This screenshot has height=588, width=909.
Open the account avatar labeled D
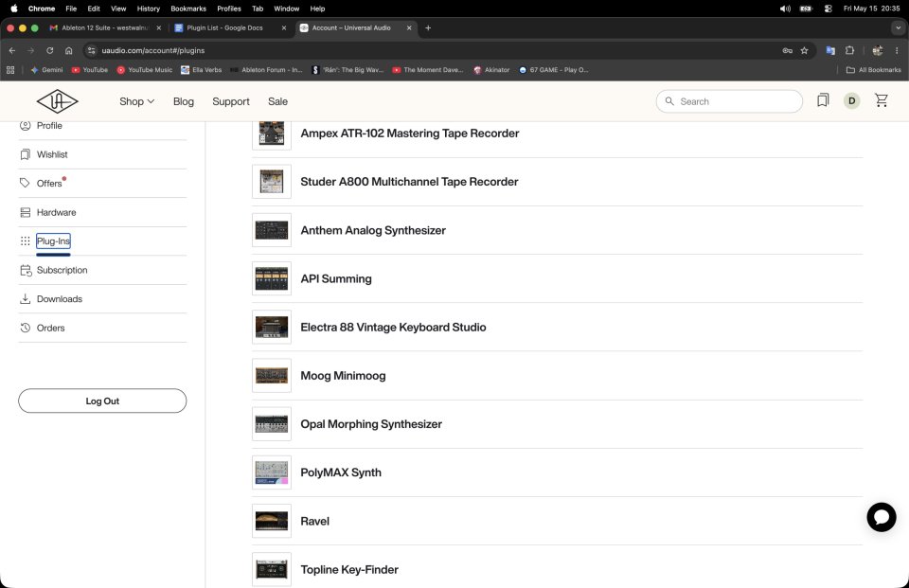[851, 101]
